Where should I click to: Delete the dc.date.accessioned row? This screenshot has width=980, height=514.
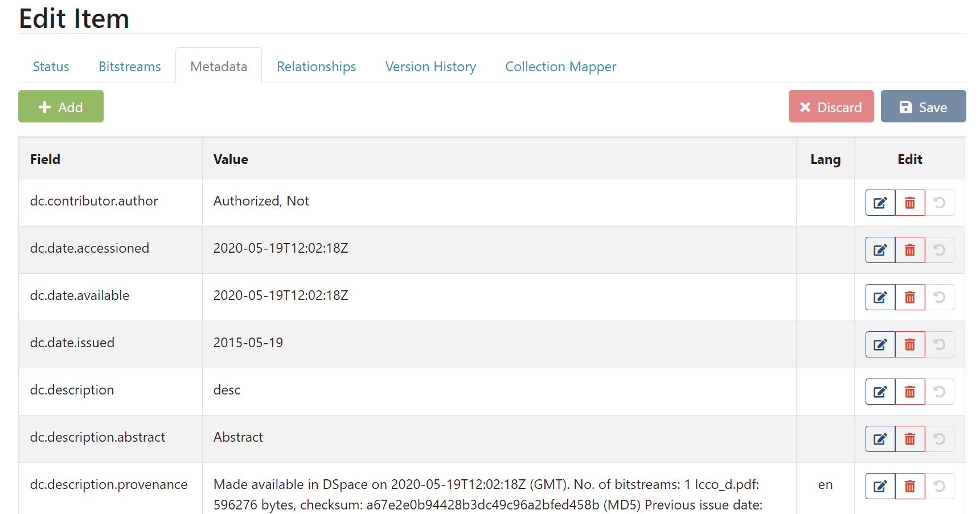(909, 250)
